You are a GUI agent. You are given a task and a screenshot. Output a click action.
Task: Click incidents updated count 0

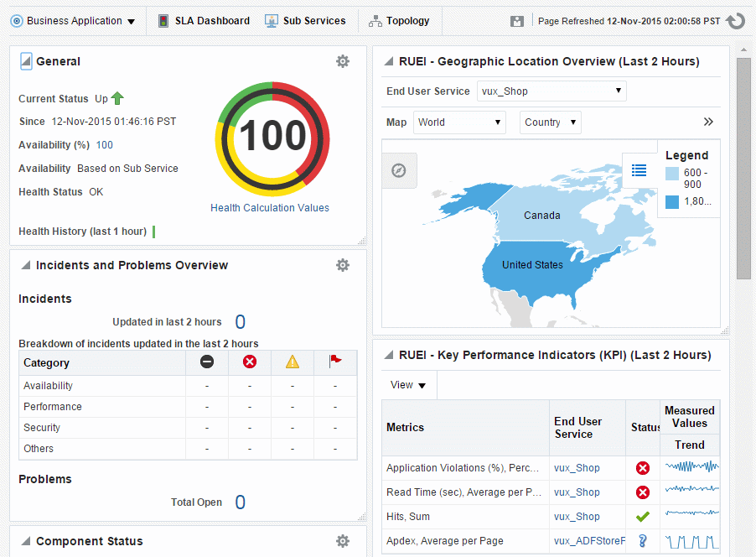pyautogui.click(x=240, y=322)
